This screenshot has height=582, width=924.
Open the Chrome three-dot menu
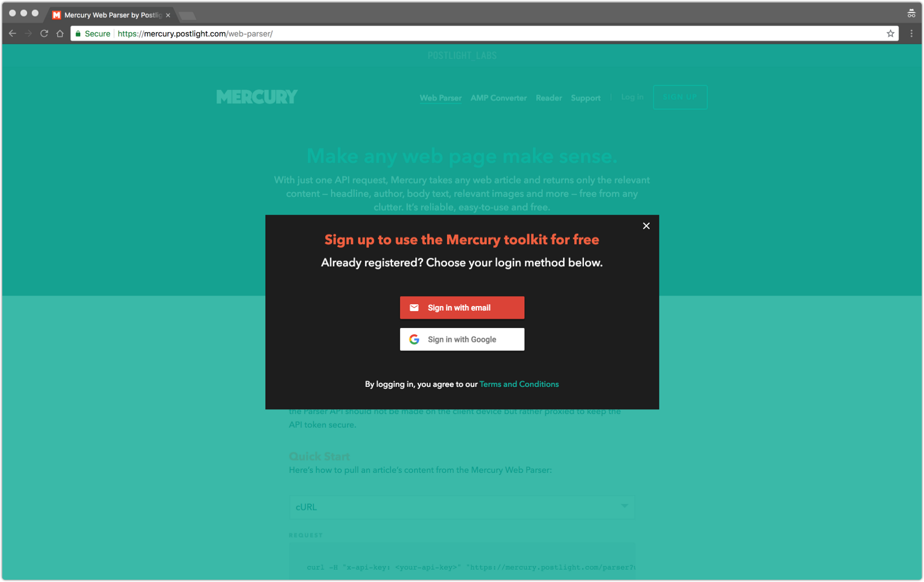point(912,33)
